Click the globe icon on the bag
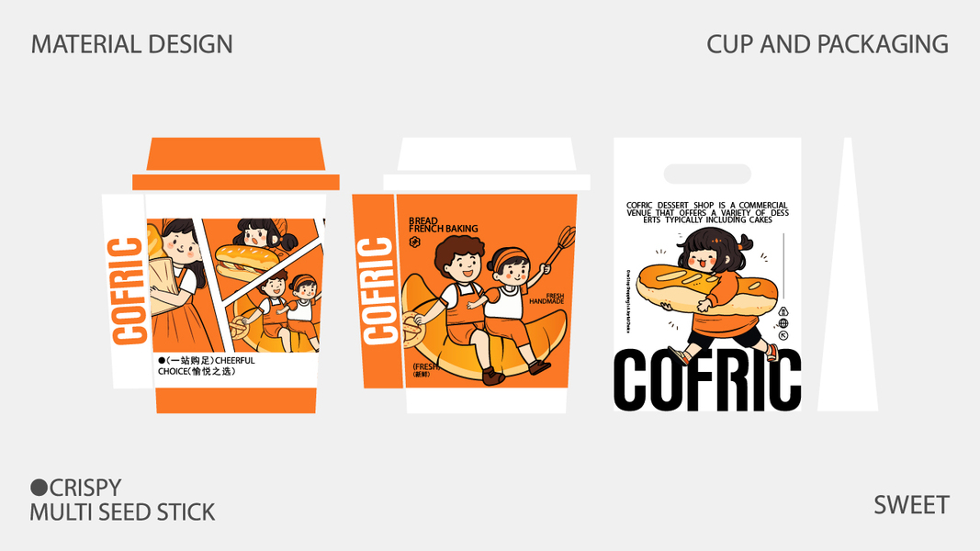980x551 pixels. pyautogui.click(x=783, y=323)
